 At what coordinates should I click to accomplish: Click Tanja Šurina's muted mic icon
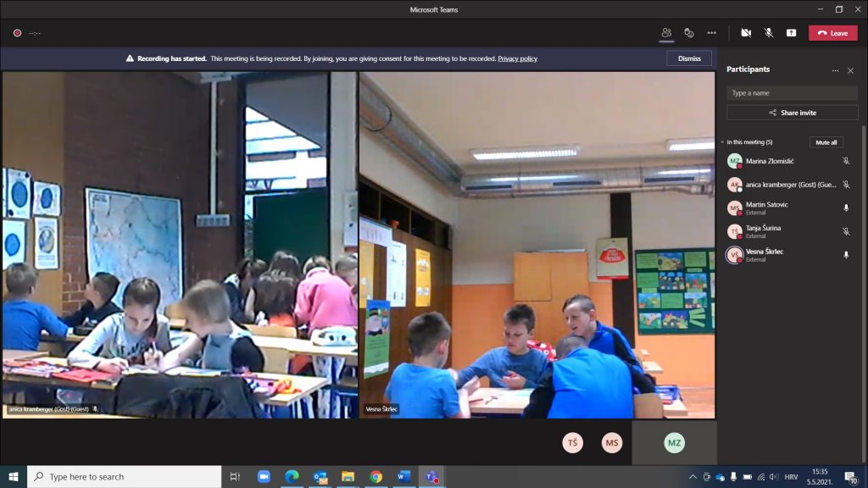click(x=846, y=231)
